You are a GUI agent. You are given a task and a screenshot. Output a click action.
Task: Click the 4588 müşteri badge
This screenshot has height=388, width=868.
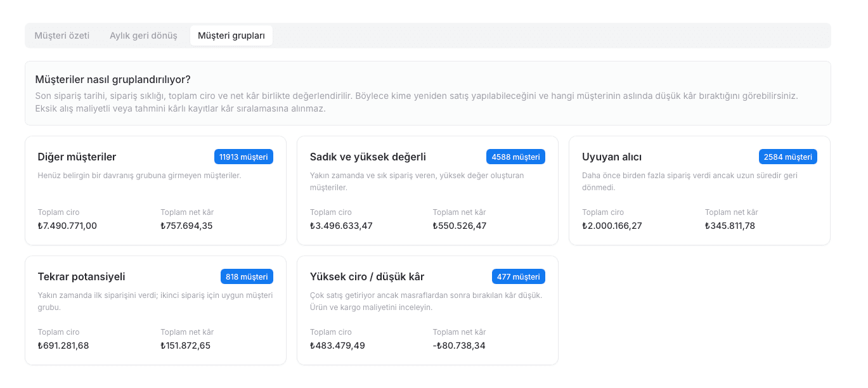(515, 157)
